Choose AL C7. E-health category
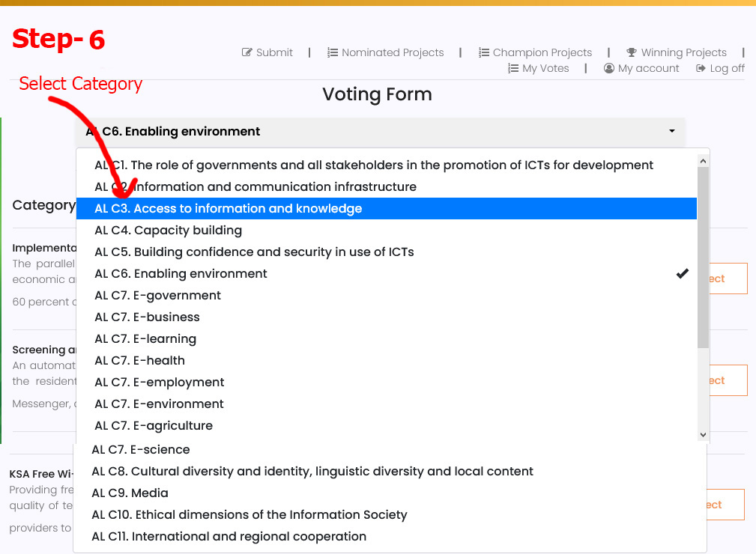Image resolution: width=756 pixels, height=554 pixels. (x=386, y=360)
